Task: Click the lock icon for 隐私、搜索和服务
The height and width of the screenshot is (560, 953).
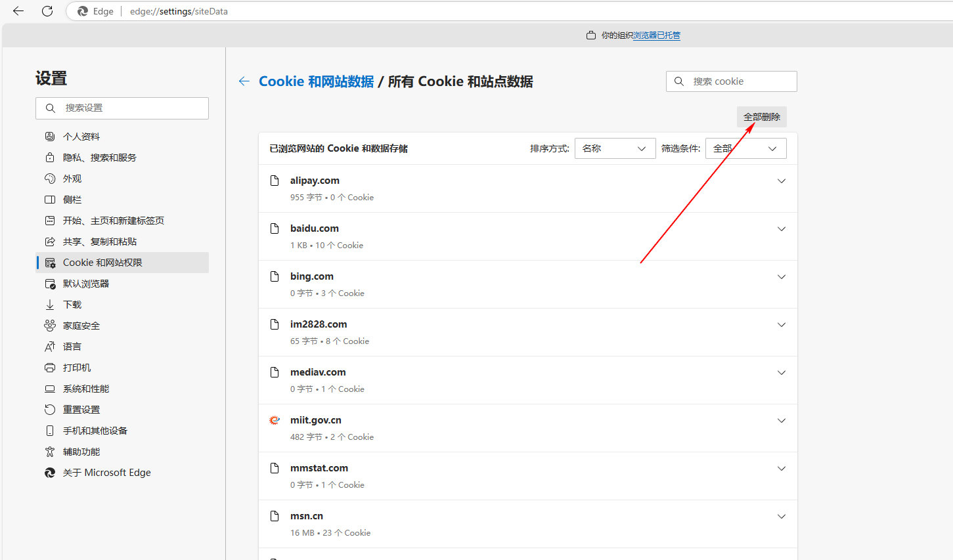Action: coord(50,158)
